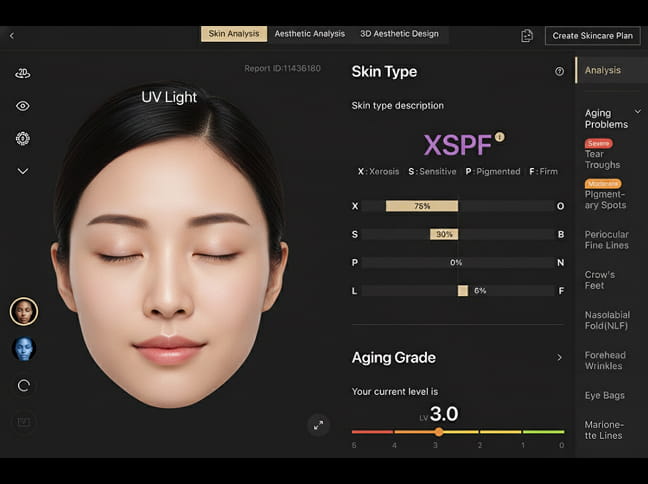Click the circular refresh icon in sidebar
648x484 pixels.
click(24, 385)
